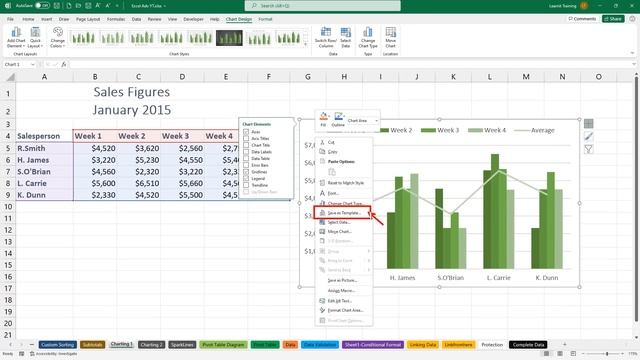Viewport: 640px width, 360px height.
Task: Open the Insert ribbon tab
Action: coord(47,19)
